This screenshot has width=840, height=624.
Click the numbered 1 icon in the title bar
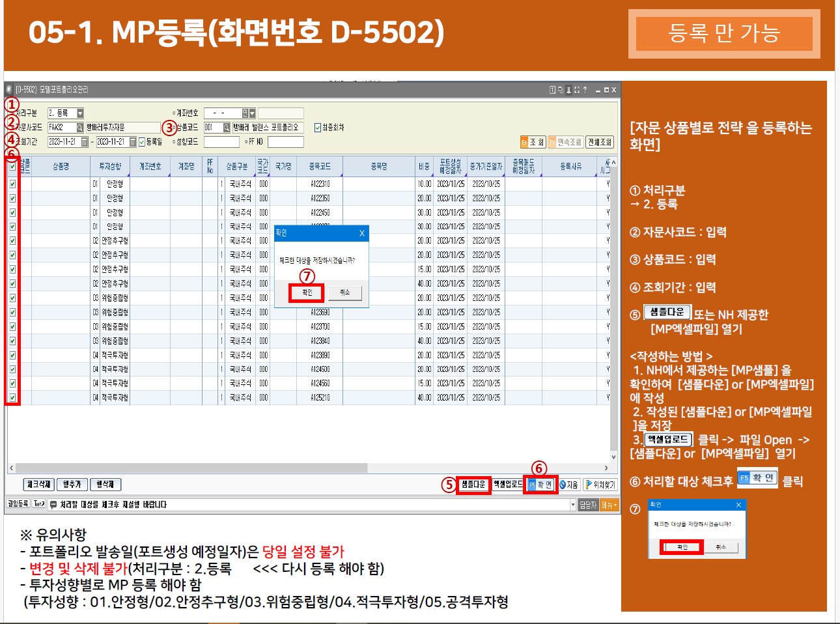coord(552,90)
